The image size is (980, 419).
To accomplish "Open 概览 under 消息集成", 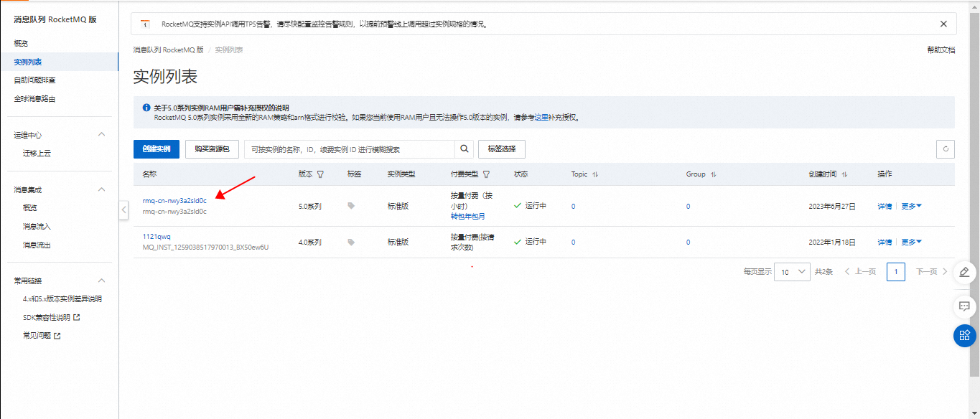I will pos(29,208).
